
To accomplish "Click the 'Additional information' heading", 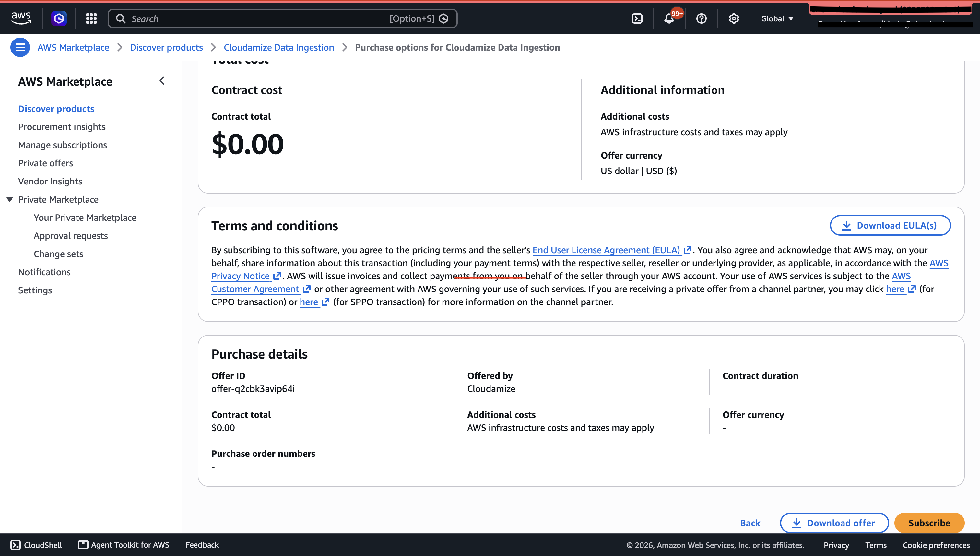I will [x=662, y=90].
